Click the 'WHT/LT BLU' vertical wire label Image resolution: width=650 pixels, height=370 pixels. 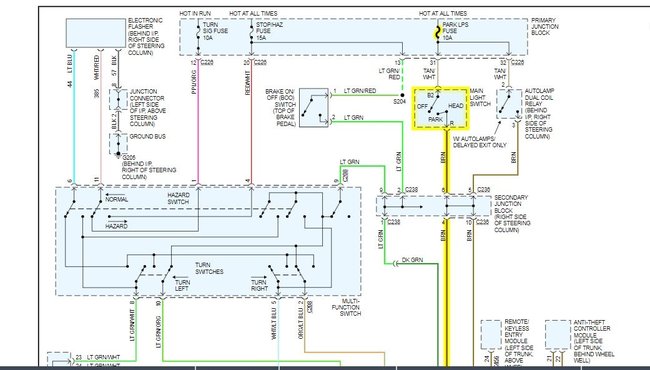tap(274, 324)
